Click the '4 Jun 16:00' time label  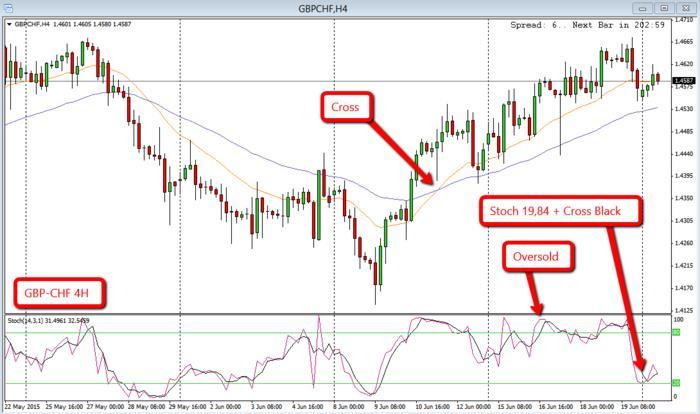[x=308, y=407]
